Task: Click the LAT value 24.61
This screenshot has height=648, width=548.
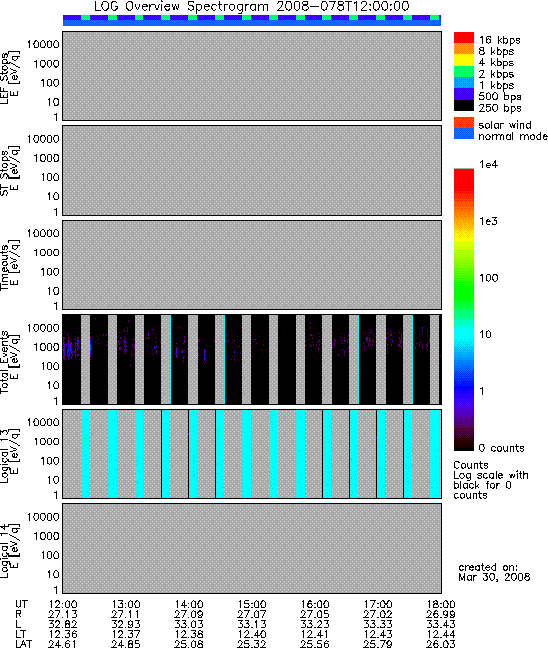Action: point(63,644)
